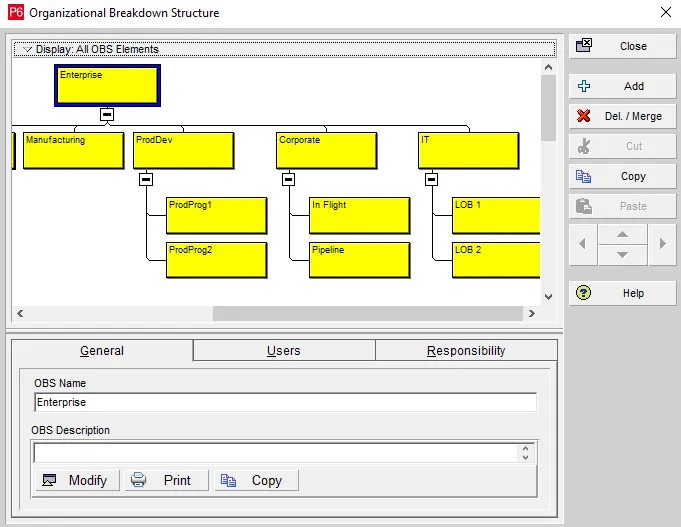Move element down with down arrow
Screen dimensions: 681x527
(622, 255)
